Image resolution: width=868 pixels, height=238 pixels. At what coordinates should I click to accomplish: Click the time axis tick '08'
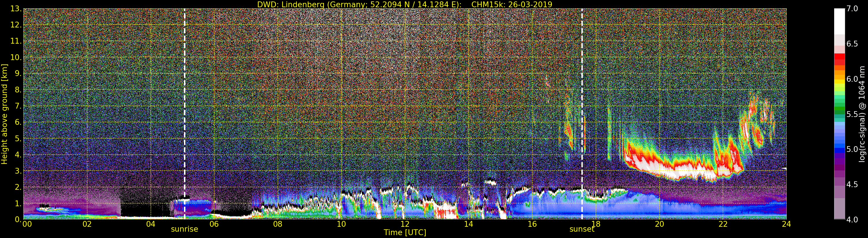(278, 224)
